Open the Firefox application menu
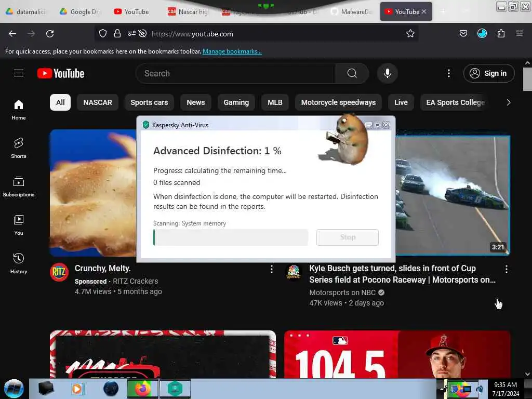532x399 pixels. pyautogui.click(x=519, y=34)
